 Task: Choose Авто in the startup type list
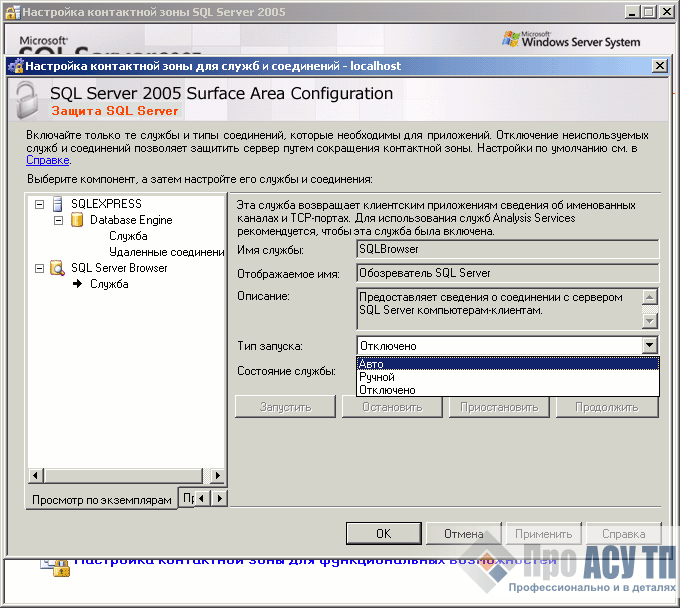tap(507, 363)
